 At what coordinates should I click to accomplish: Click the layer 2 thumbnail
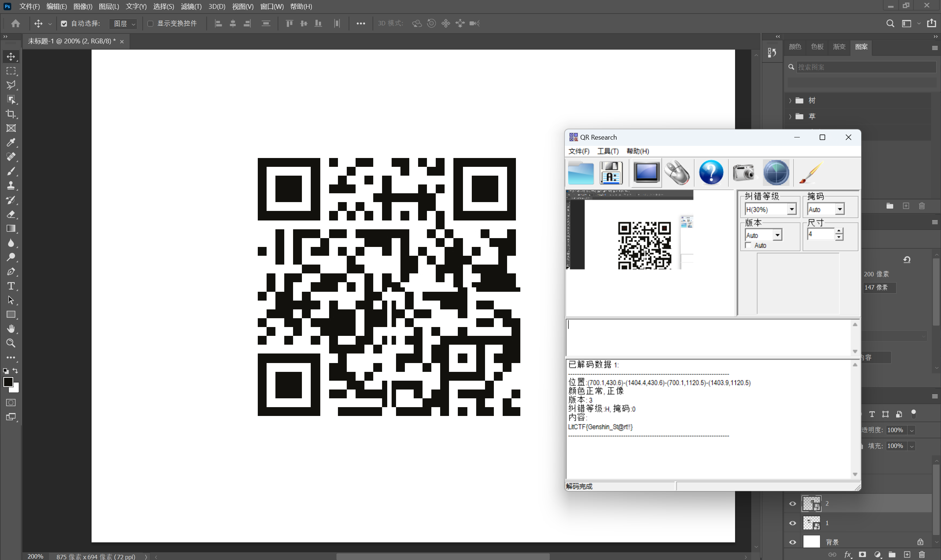pos(812,504)
